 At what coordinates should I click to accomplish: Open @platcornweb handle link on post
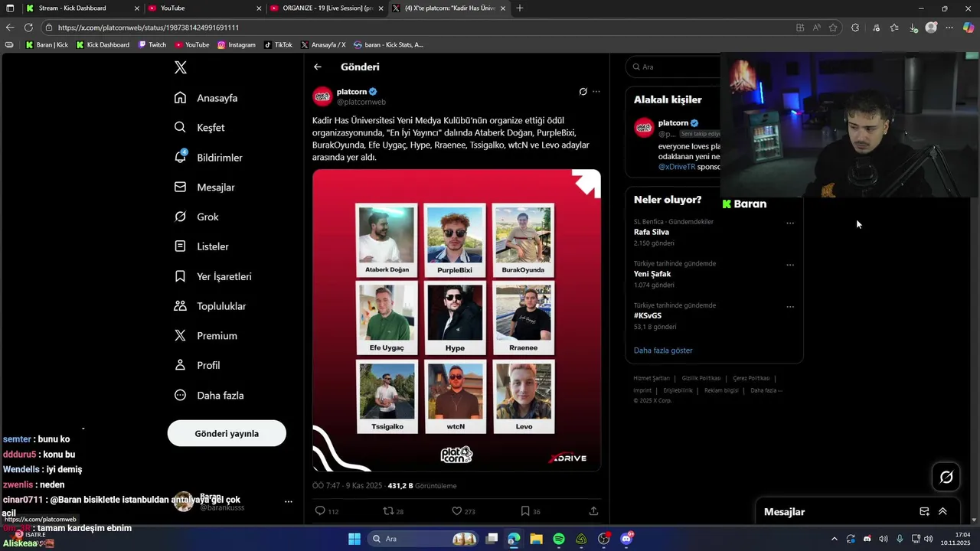point(361,102)
